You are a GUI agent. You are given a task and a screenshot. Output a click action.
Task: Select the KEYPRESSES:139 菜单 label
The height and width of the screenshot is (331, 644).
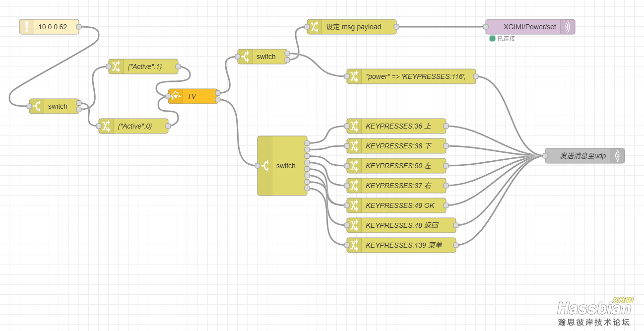[404, 245]
